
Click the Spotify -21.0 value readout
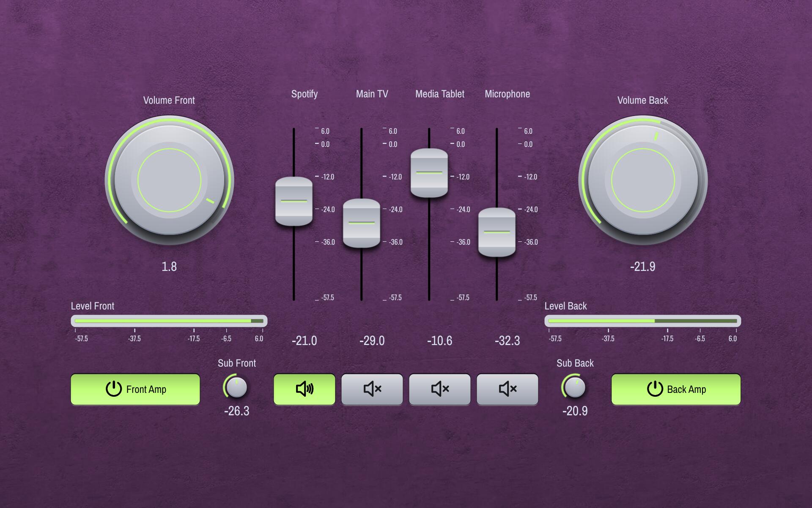click(x=304, y=341)
